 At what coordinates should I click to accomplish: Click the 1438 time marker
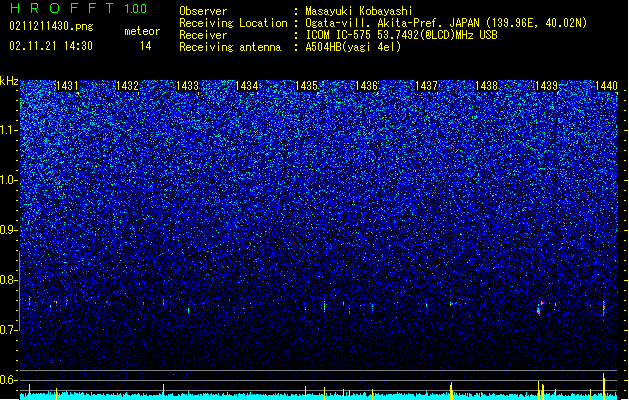pyautogui.click(x=486, y=86)
